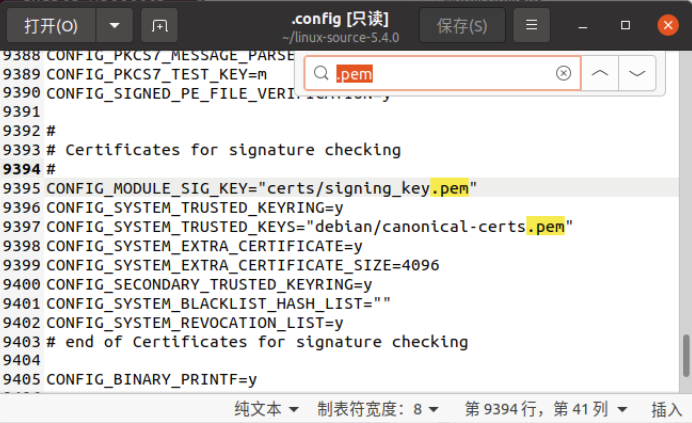
Task: Open the line and column position dropdown
Action: click(546, 409)
